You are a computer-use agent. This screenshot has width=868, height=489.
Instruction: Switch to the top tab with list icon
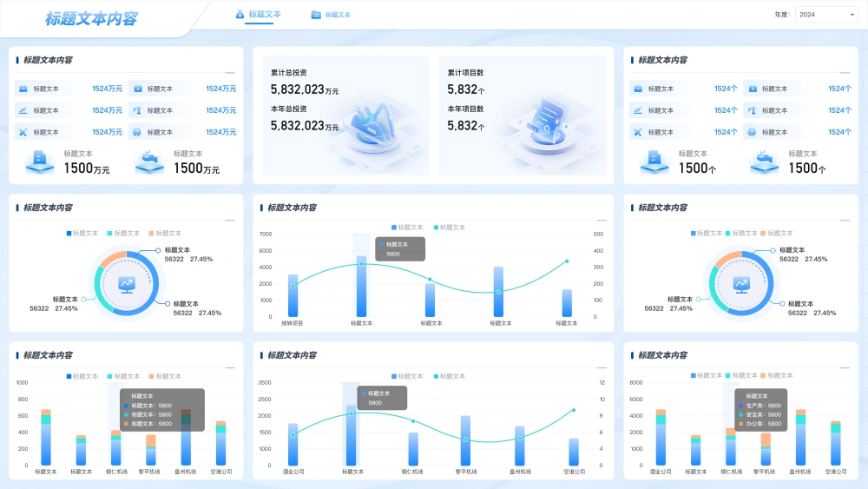coord(331,15)
